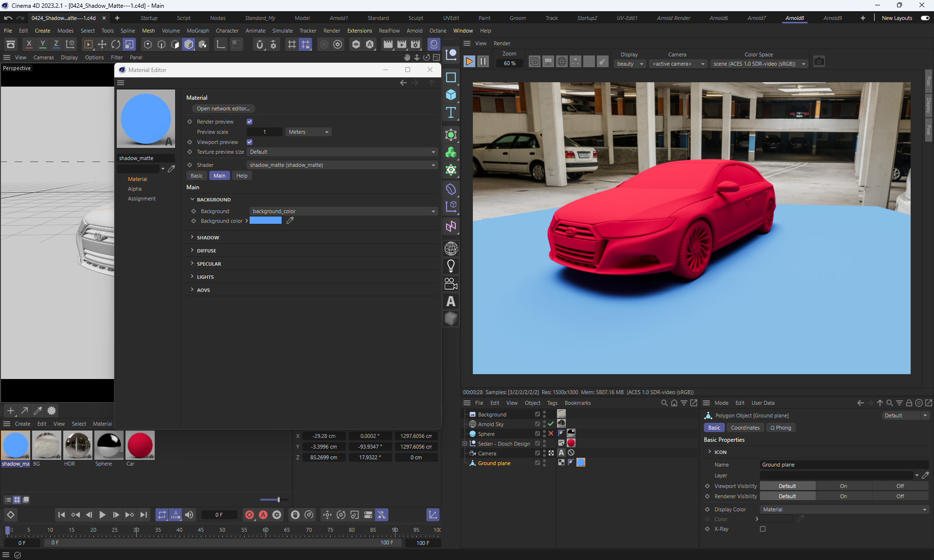Image resolution: width=934 pixels, height=560 pixels.
Task: Click the Text spline tool icon
Action: (x=451, y=112)
